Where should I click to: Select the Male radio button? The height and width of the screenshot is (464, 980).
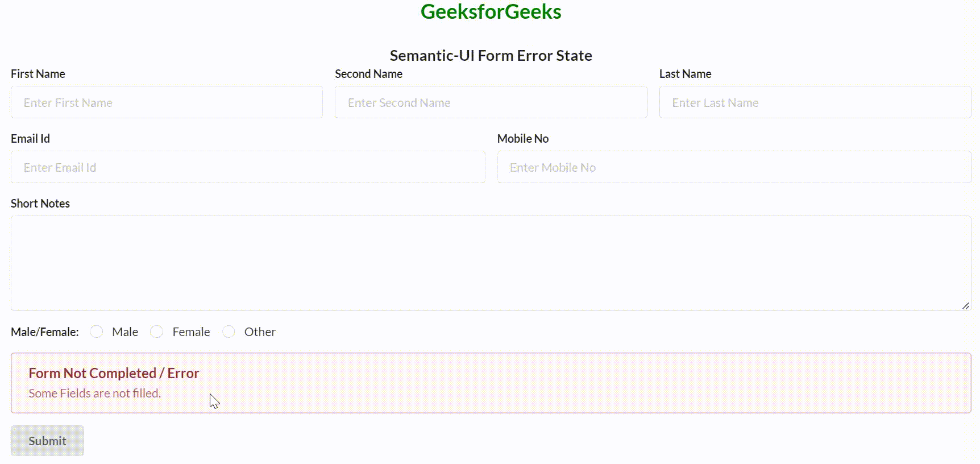[x=97, y=332]
